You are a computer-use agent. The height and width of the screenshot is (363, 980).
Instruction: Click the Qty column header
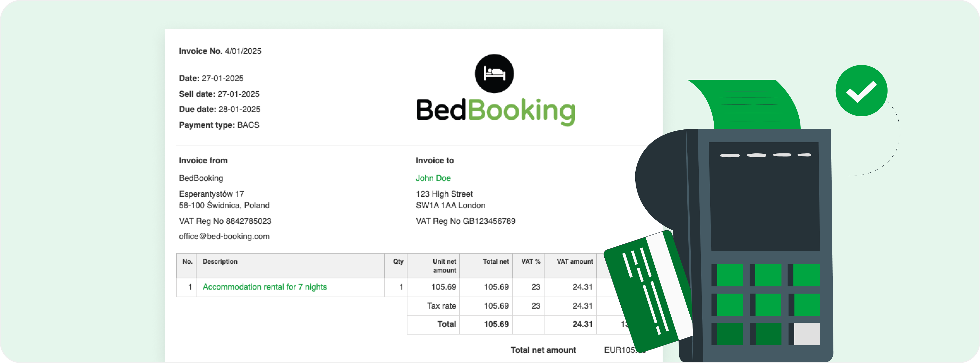click(x=398, y=261)
